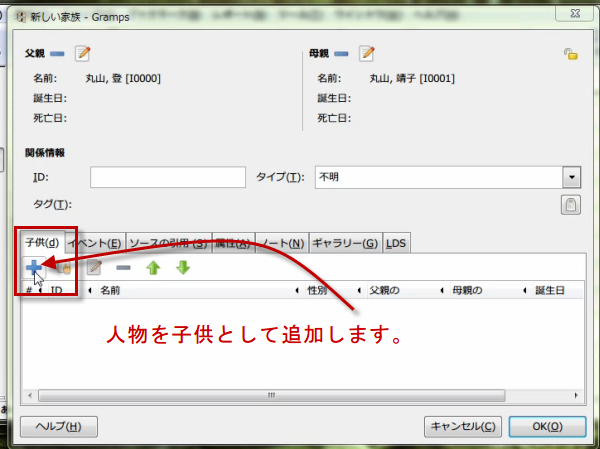Edit the mother 丸山, 靖子 with pencil icon
600x449 pixels.
click(367, 54)
